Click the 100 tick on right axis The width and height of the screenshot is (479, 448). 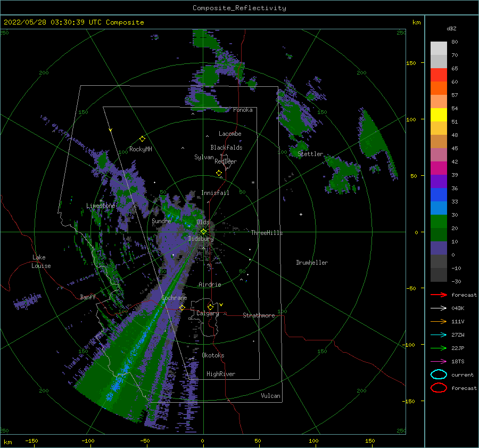click(411, 119)
